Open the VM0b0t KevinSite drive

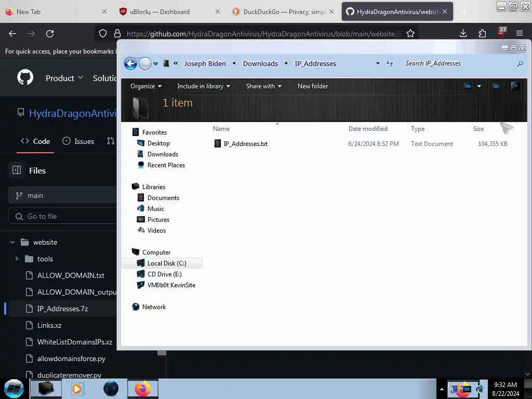(166, 285)
